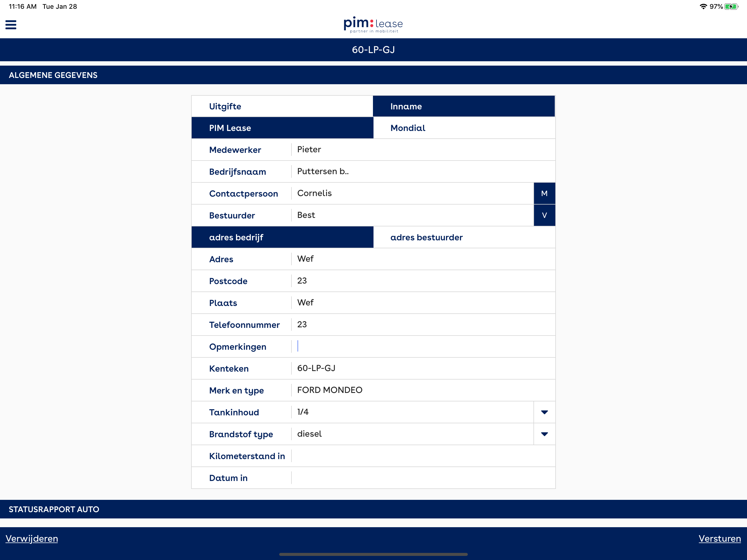This screenshot has height=560, width=747.
Task: Tap the 60-LP-GJ title bar
Action: 373,50
